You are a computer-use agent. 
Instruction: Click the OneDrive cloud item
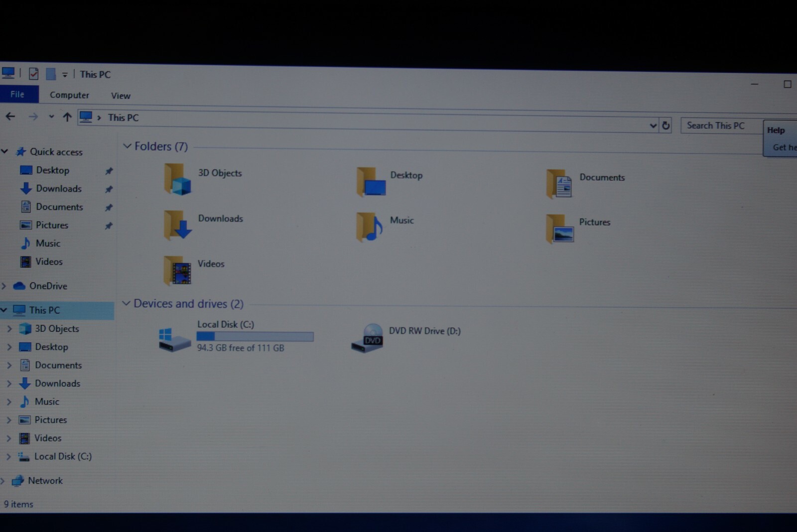pos(40,286)
